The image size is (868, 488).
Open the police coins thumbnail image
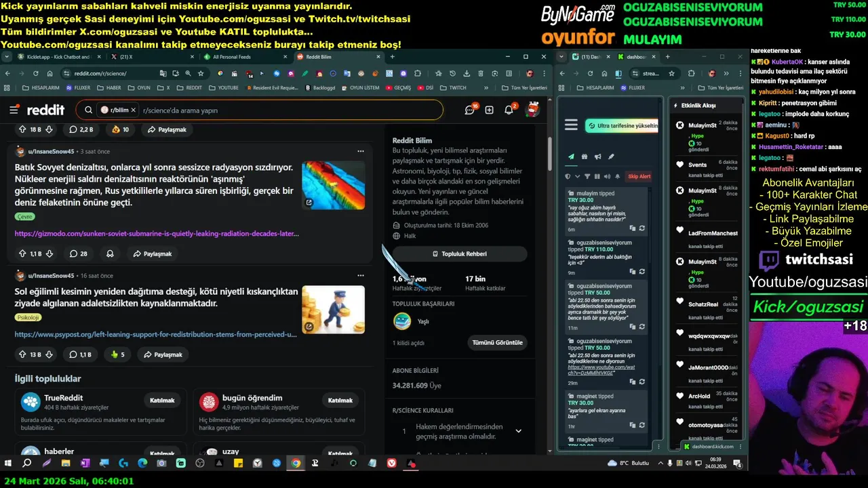click(x=334, y=309)
